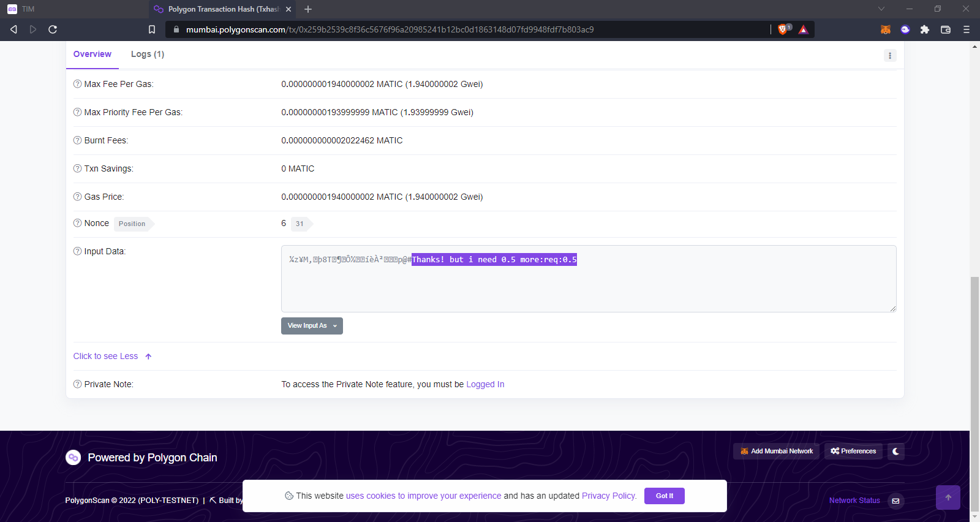Open new browser tab

pyautogui.click(x=308, y=9)
